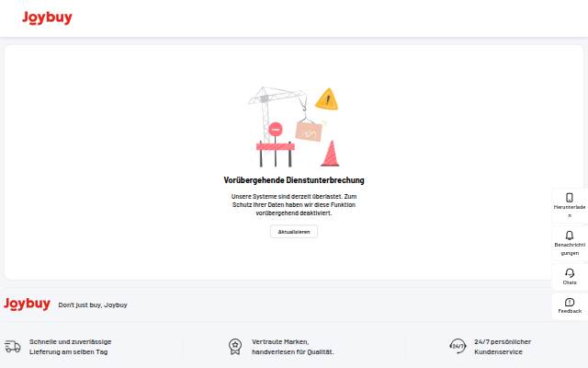The image size is (588, 368).
Task: Click 'Schnelle und zuverlässige Lieferung am selben Tag'
Action: pyautogui.click(x=70, y=347)
